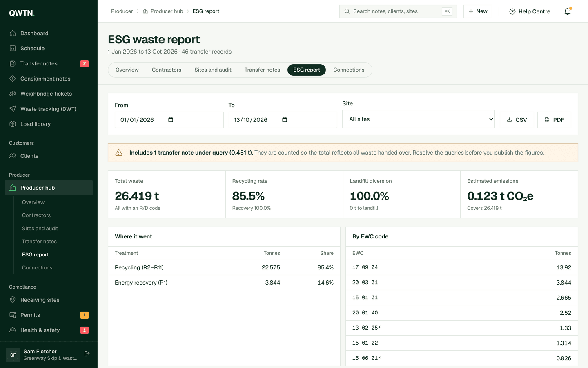The height and width of the screenshot is (368, 588).
Task: Download the report as PDF
Action: (x=554, y=120)
